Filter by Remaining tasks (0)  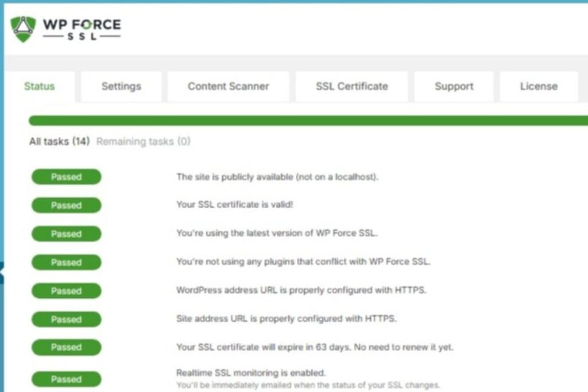[143, 141]
